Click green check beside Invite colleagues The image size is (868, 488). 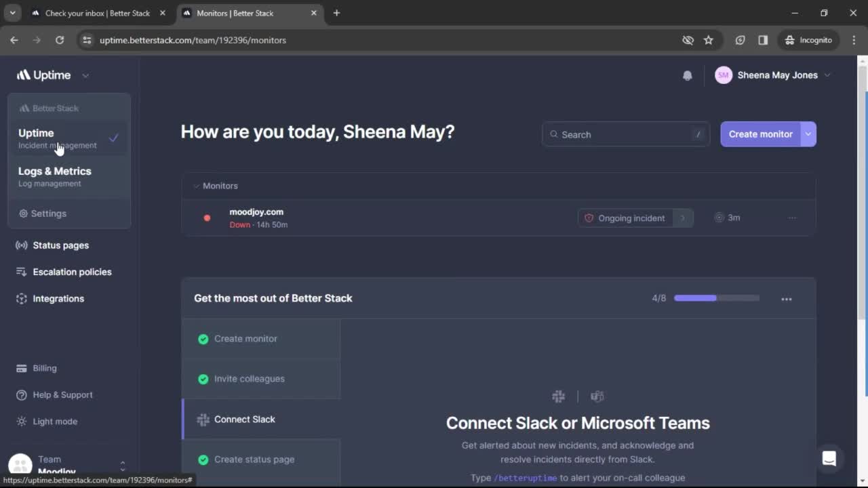click(203, 379)
